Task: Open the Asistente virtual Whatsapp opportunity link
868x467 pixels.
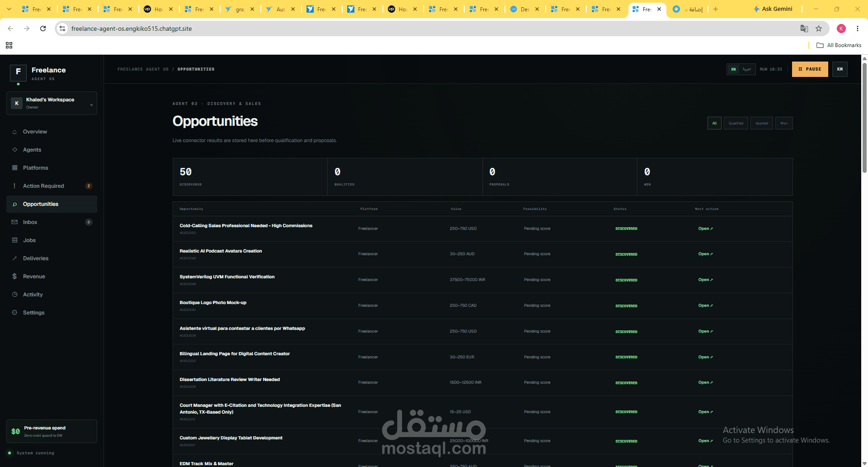Action: click(705, 331)
